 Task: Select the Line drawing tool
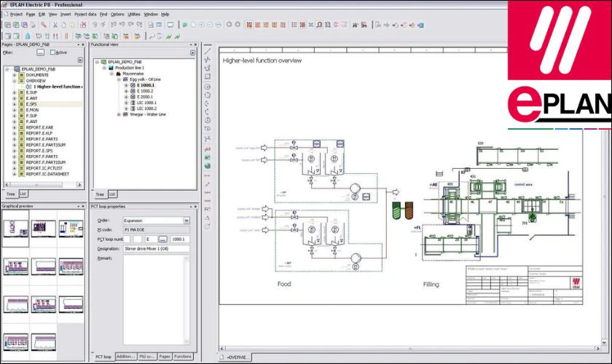208,51
